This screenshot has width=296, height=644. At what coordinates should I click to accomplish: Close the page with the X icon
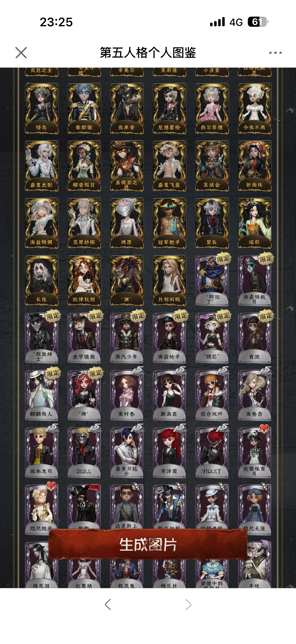coord(21,53)
